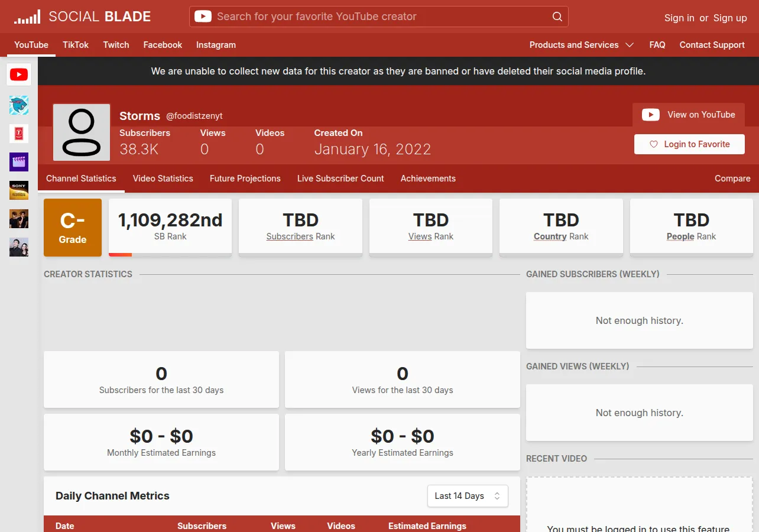Open the Live Subscriber Count tab
759x532 pixels.
point(340,179)
